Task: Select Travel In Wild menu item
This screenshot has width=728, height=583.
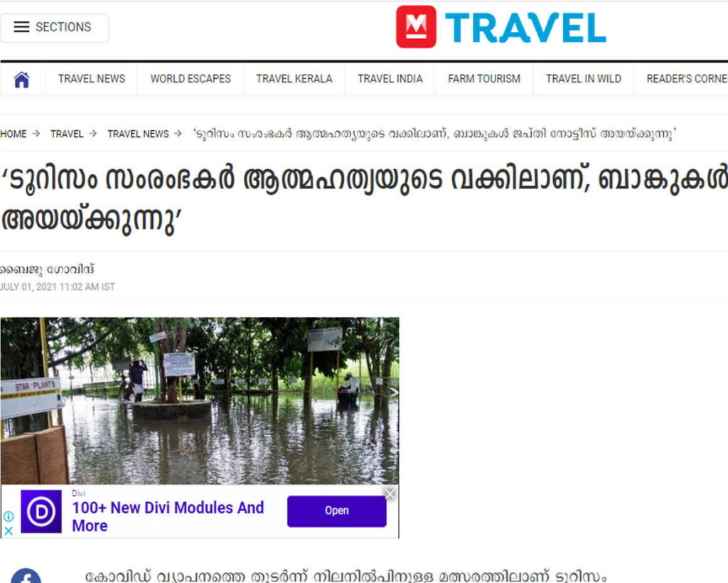Action: [x=583, y=79]
